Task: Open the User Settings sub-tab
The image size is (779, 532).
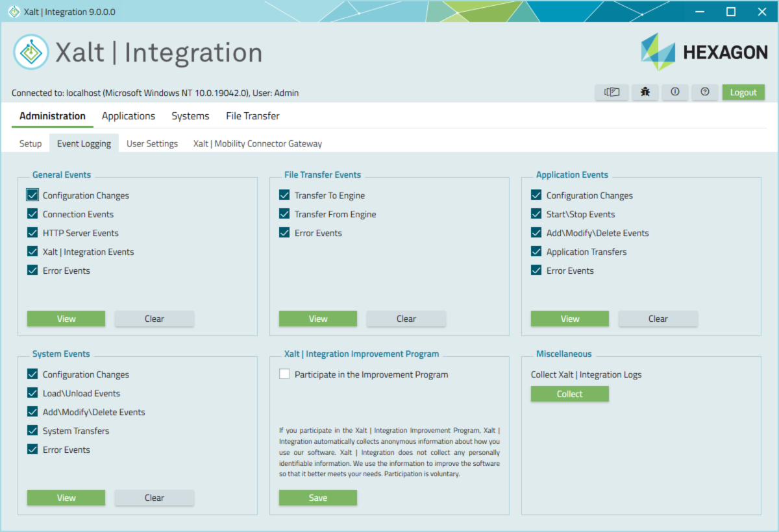Action: click(152, 143)
